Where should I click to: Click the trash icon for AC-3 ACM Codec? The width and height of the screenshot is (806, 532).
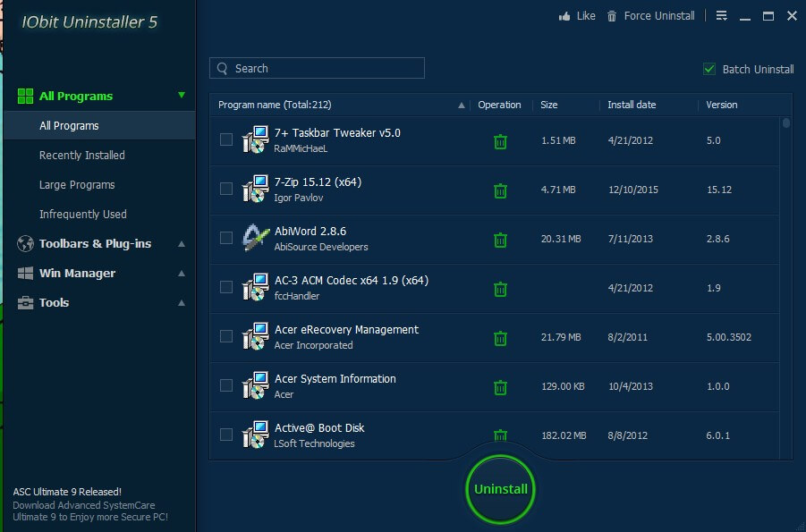click(500, 290)
